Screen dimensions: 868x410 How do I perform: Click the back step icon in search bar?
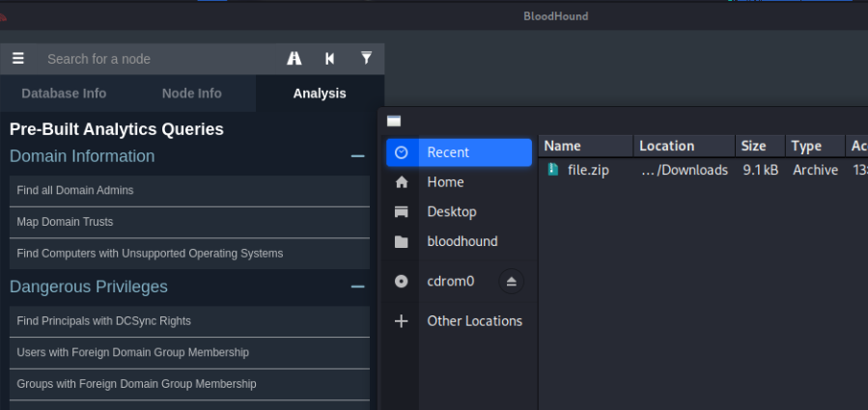click(x=330, y=59)
